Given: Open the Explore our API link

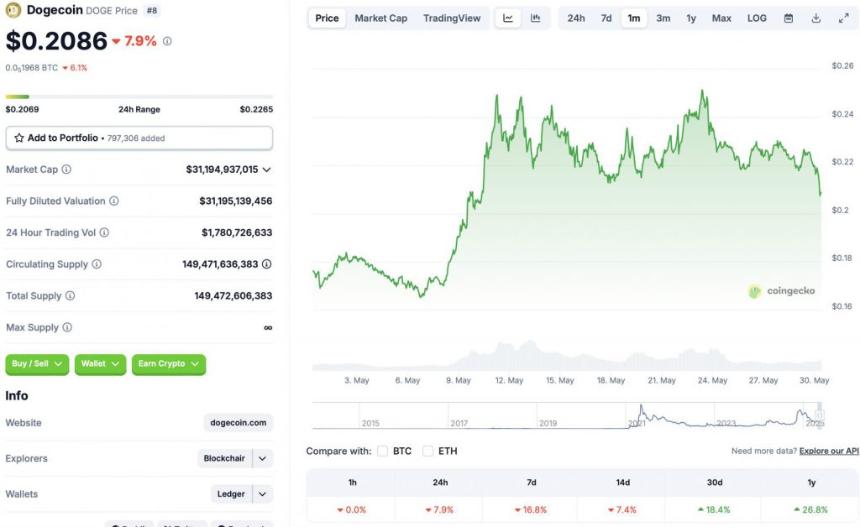Looking at the screenshot, I should pos(828,451).
